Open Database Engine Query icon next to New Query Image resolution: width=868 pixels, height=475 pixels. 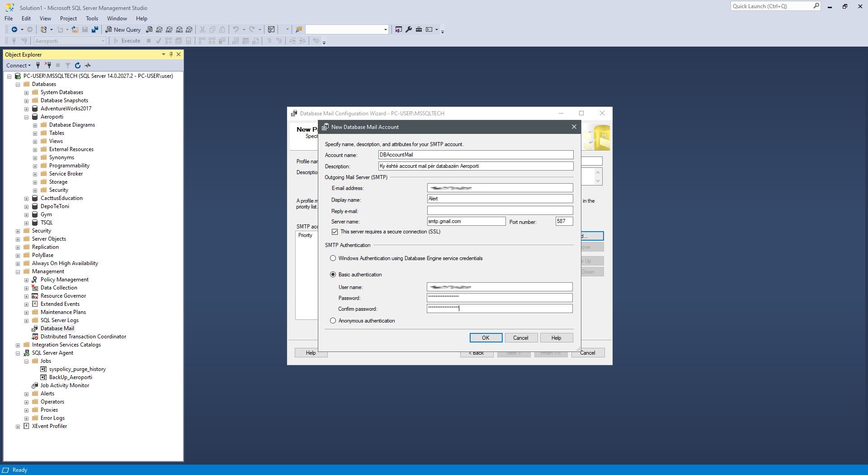pyautogui.click(x=149, y=29)
